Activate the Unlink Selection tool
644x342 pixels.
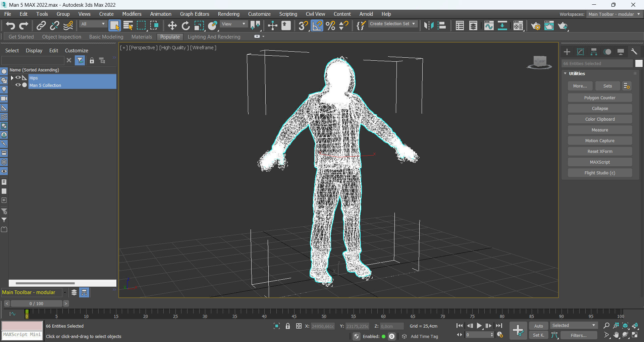pos(55,25)
